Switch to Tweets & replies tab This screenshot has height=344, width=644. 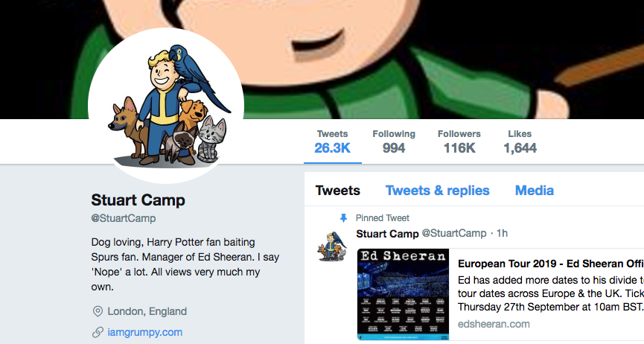pyautogui.click(x=438, y=191)
